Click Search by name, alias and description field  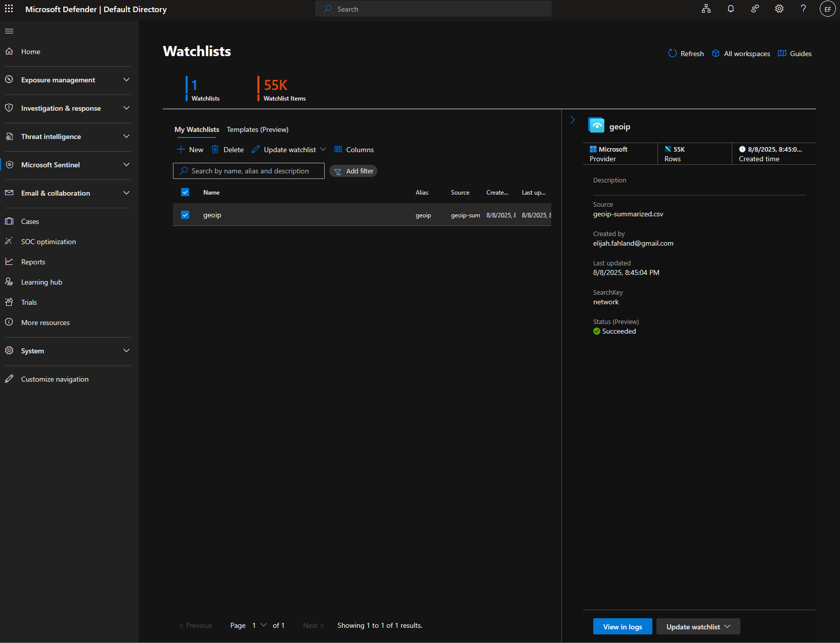tap(249, 171)
